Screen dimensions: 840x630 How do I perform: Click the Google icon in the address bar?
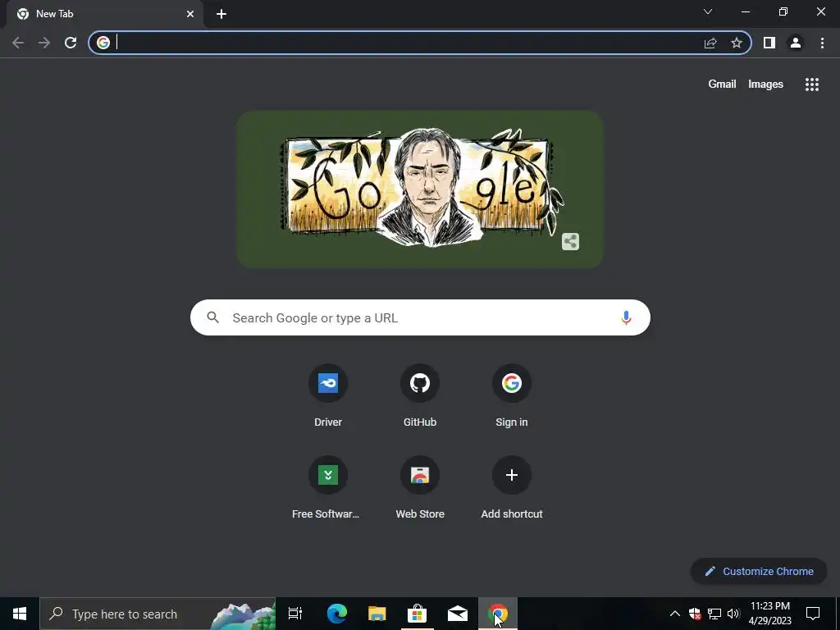tap(103, 43)
